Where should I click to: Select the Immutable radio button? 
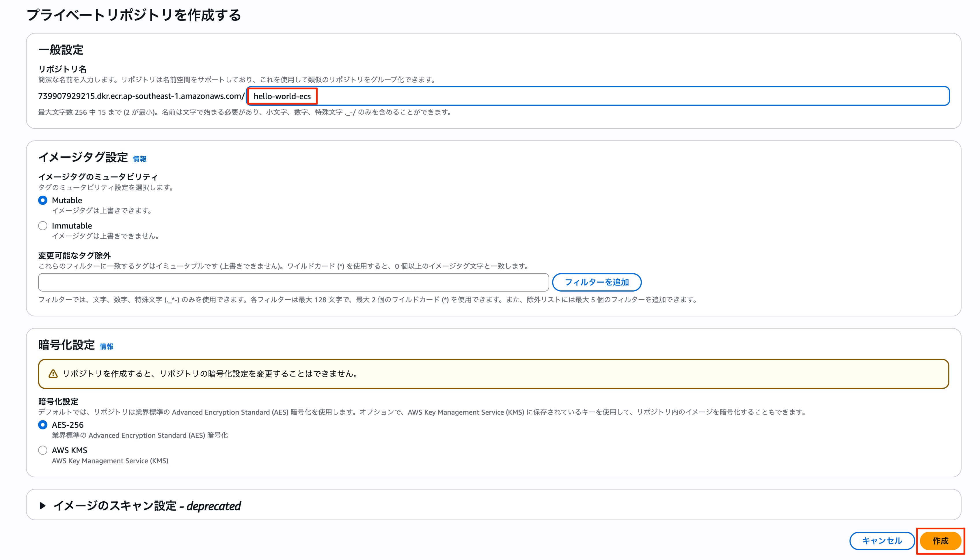[x=43, y=226]
